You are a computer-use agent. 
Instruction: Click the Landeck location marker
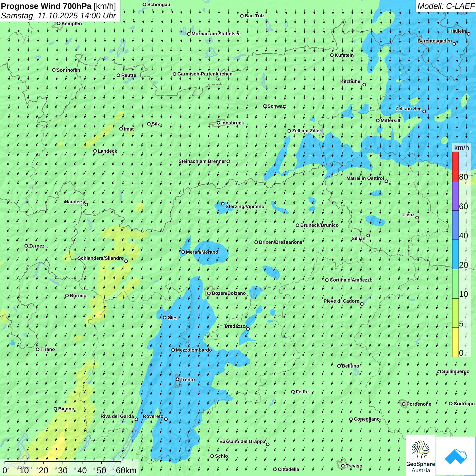[95, 151]
